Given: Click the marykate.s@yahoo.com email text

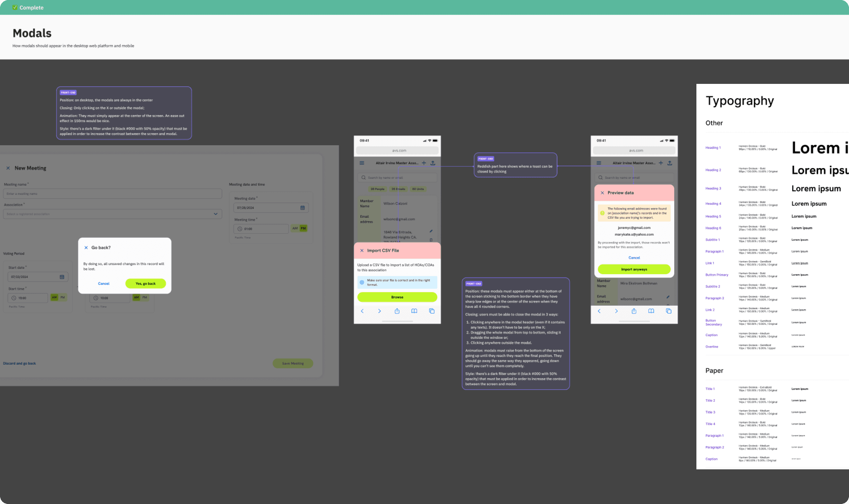Looking at the screenshot, I should click(x=634, y=234).
